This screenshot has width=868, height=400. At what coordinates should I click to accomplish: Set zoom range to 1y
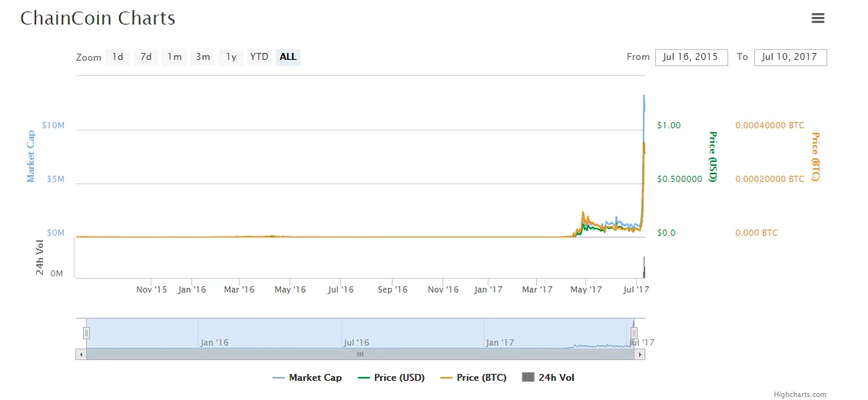click(x=231, y=57)
